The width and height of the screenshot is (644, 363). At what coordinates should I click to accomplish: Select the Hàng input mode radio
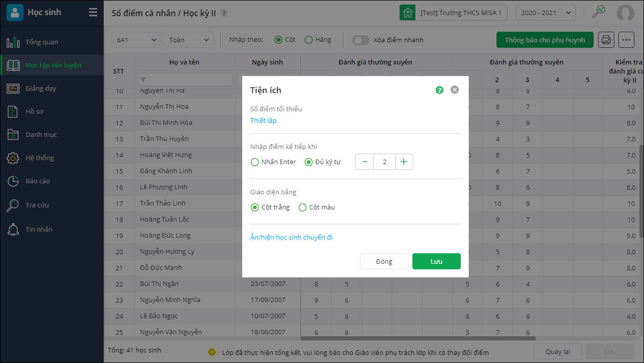coord(309,40)
